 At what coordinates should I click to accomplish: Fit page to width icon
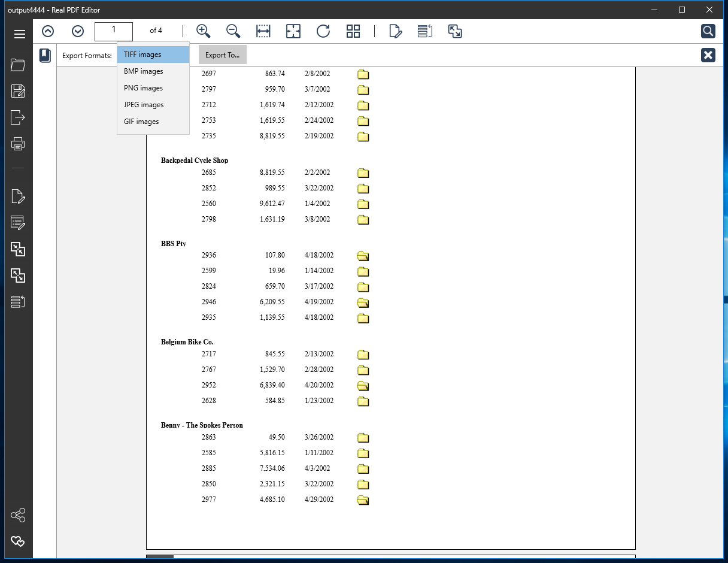[x=263, y=31]
